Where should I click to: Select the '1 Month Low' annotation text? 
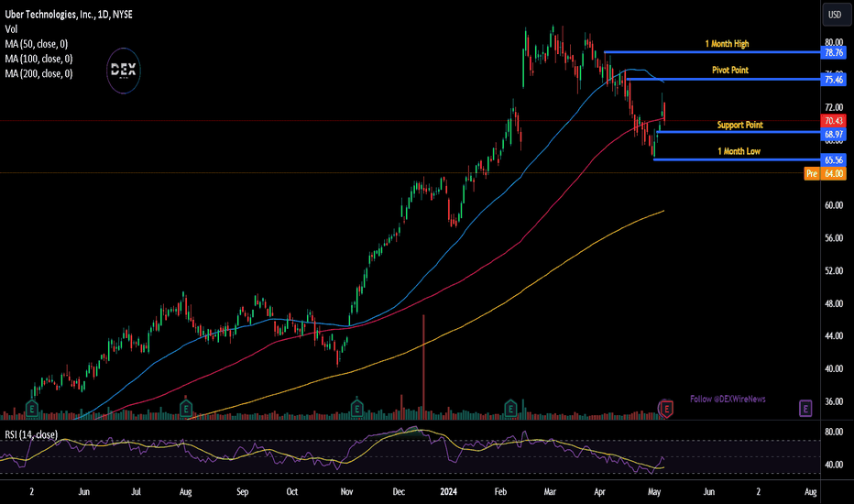739,151
